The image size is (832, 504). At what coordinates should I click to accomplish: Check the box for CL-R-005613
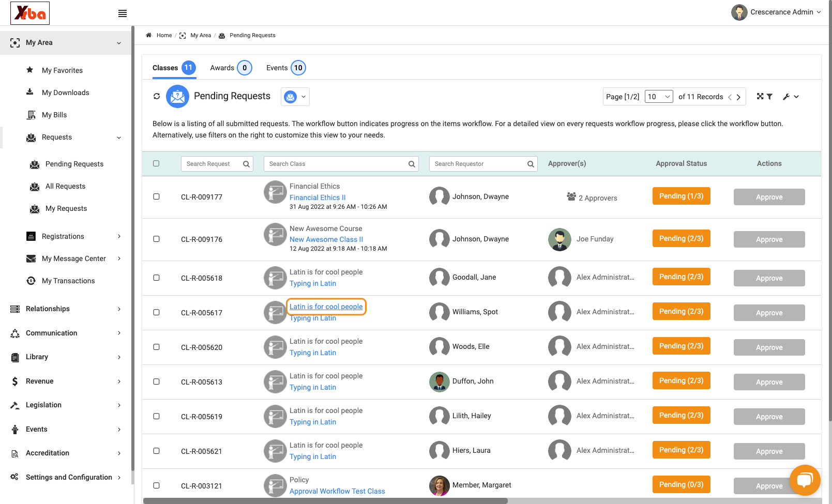156,381
